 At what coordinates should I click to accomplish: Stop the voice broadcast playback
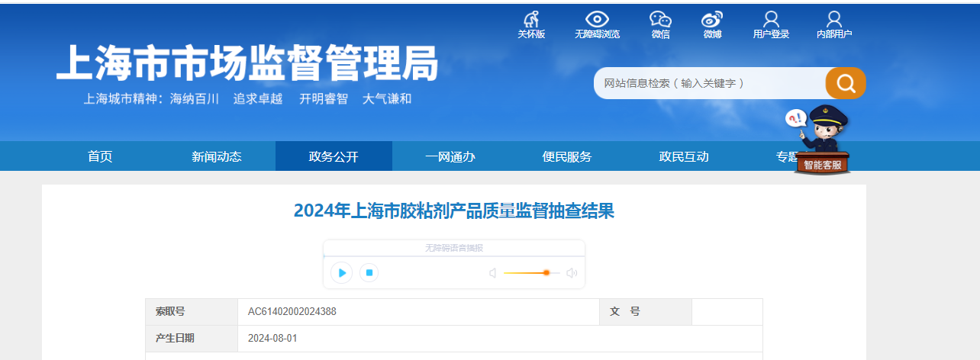369,272
